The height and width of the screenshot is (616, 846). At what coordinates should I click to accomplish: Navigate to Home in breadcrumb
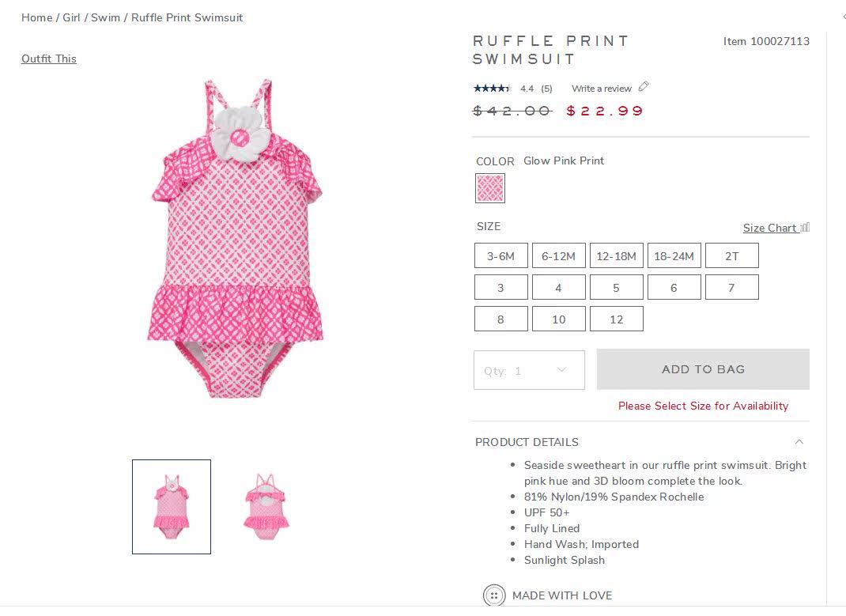click(x=36, y=17)
